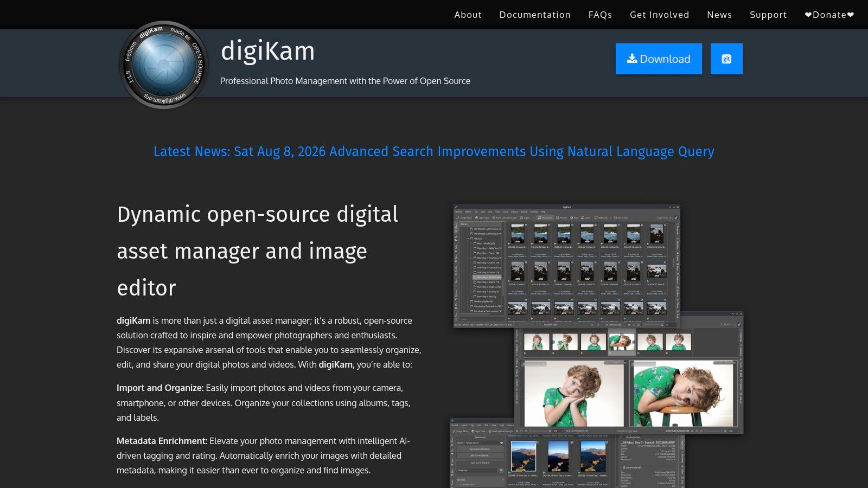Open the git repository icon button
The width and height of the screenshot is (868, 488).
[726, 59]
